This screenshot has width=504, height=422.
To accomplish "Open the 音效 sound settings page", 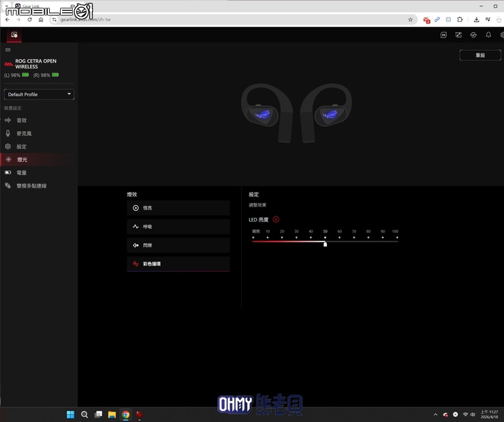I will click(39, 120).
